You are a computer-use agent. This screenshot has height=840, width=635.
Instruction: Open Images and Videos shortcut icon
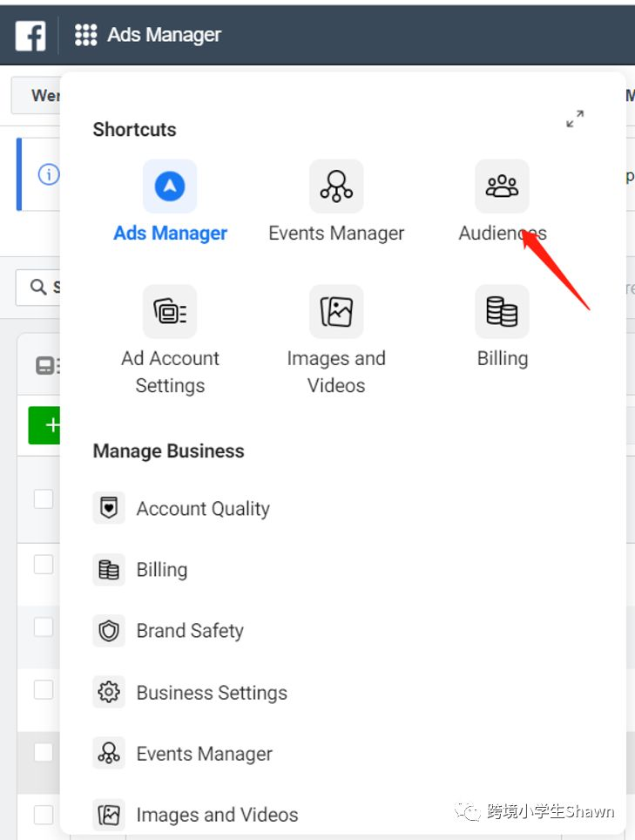336,311
